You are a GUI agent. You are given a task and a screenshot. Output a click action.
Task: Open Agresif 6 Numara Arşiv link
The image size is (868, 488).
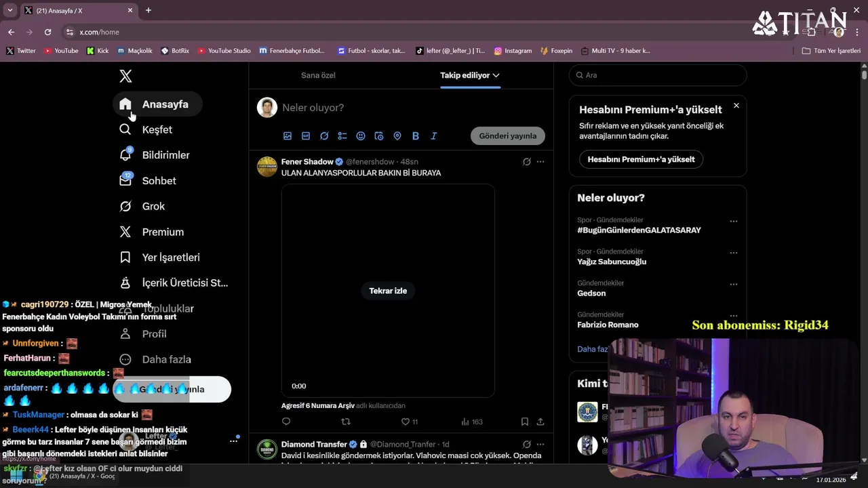(x=318, y=405)
